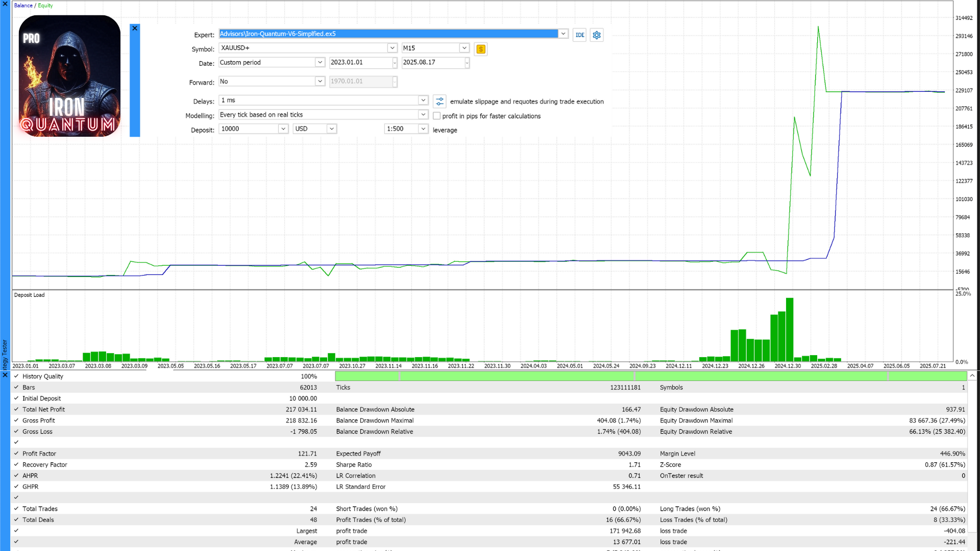Click the Iron Quantum PRO logo image
This screenshot has width=980, height=551.
click(x=69, y=76)
